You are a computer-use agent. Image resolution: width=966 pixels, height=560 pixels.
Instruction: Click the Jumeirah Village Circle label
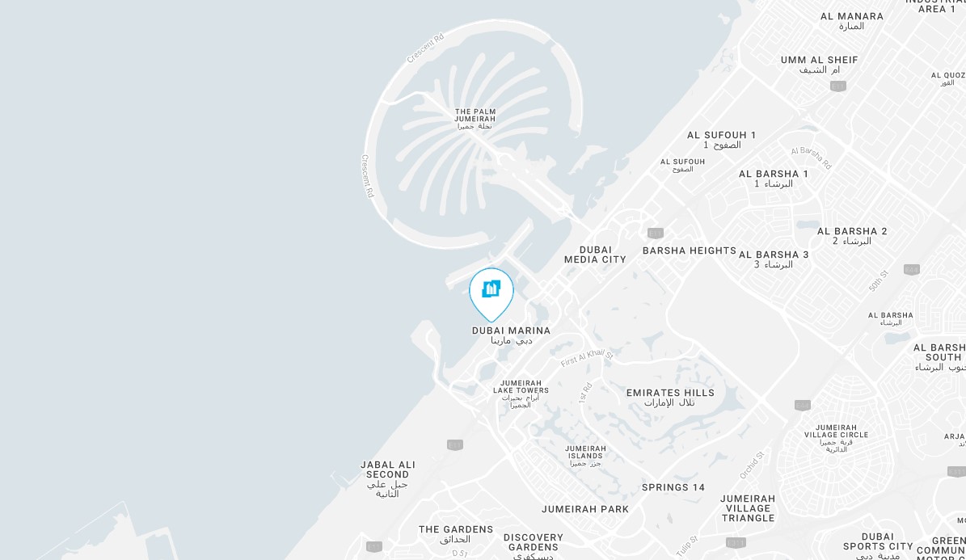[836, 438]
